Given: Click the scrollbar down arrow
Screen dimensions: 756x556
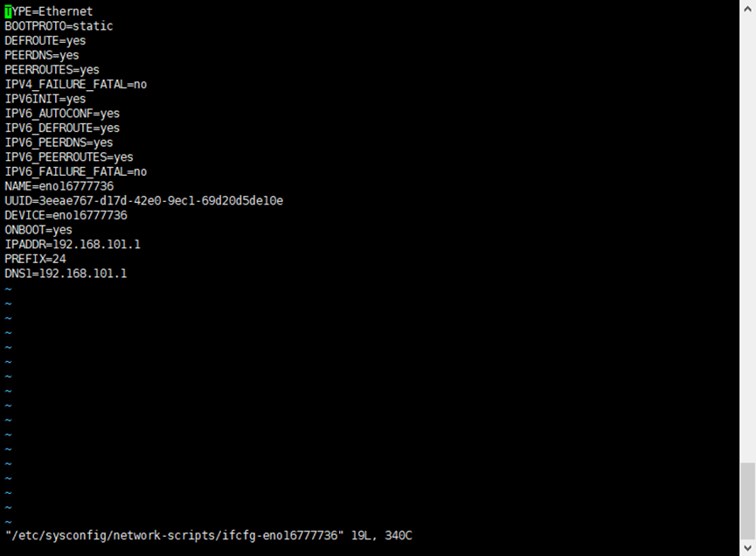Looking at the screenshot, I should pos(748,548).
